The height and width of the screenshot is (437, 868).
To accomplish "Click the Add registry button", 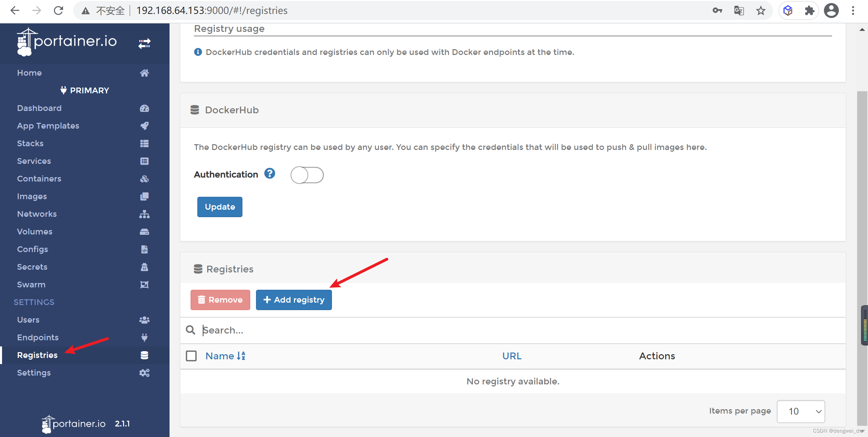I will pos(294,300).
